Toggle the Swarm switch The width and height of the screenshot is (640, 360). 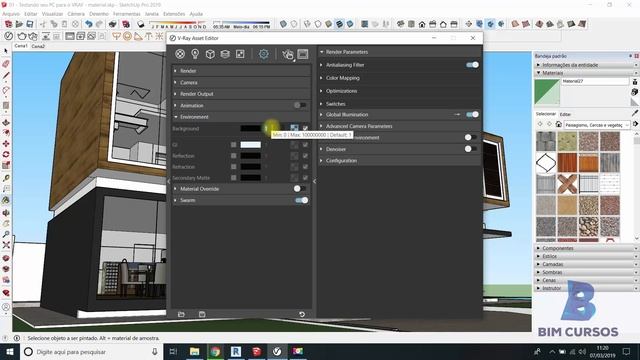301,200
